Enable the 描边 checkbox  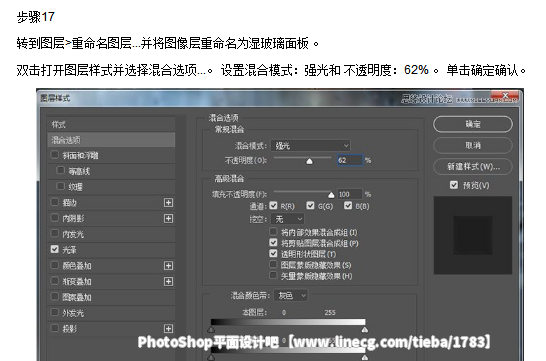[55, 202]
